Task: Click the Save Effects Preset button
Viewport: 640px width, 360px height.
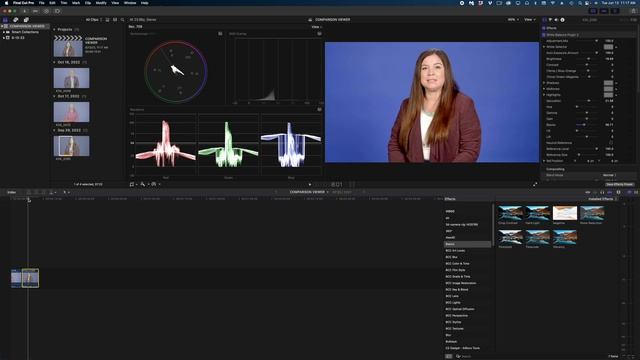Action: (620, 184)
